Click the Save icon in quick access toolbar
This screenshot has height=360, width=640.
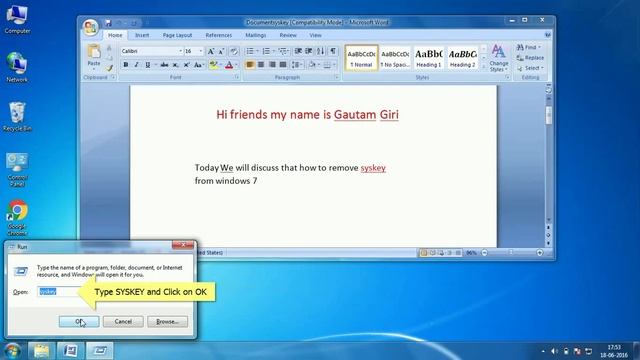click(108, 23)
